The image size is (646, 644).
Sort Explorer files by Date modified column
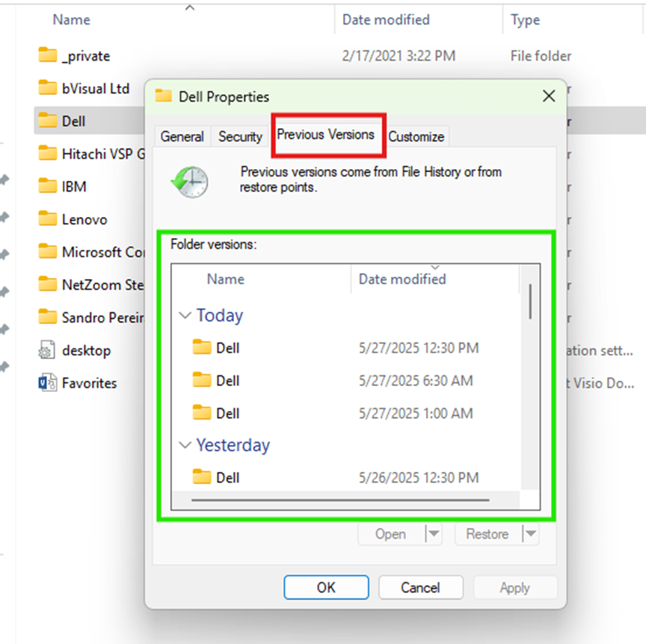(x=386, y=19)
